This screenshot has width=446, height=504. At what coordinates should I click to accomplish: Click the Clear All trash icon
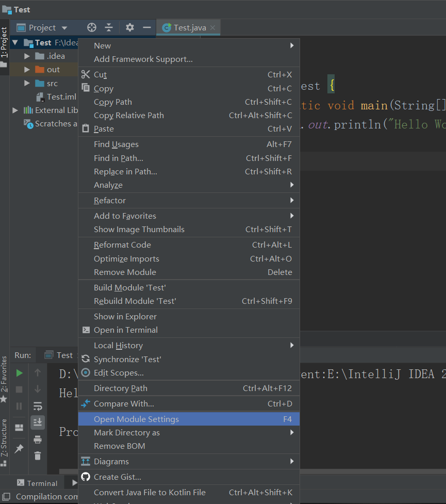38,456
